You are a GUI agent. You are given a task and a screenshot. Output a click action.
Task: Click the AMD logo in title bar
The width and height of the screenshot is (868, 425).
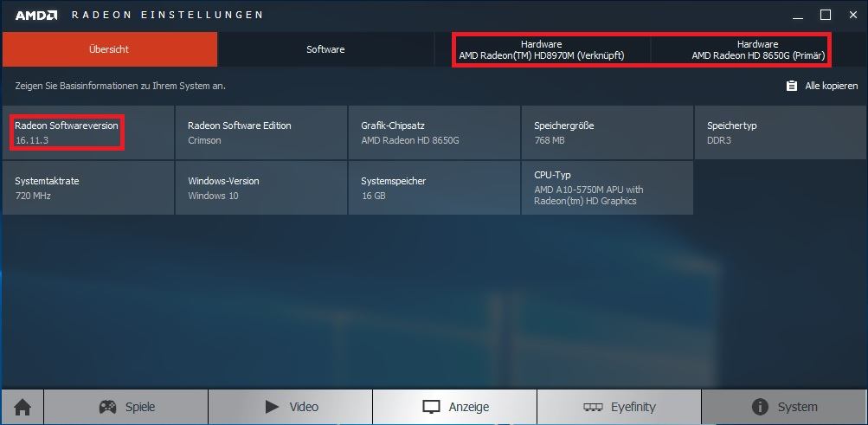pos(36,16)
